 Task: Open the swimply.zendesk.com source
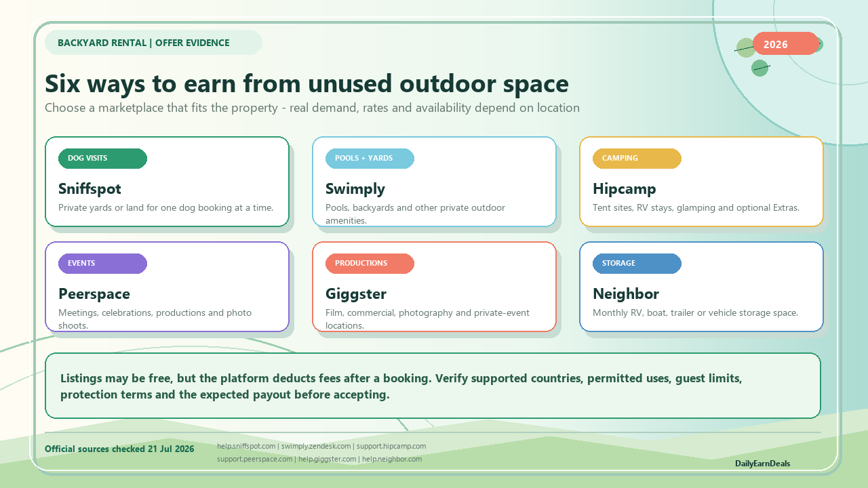click(x=316, y=446)
